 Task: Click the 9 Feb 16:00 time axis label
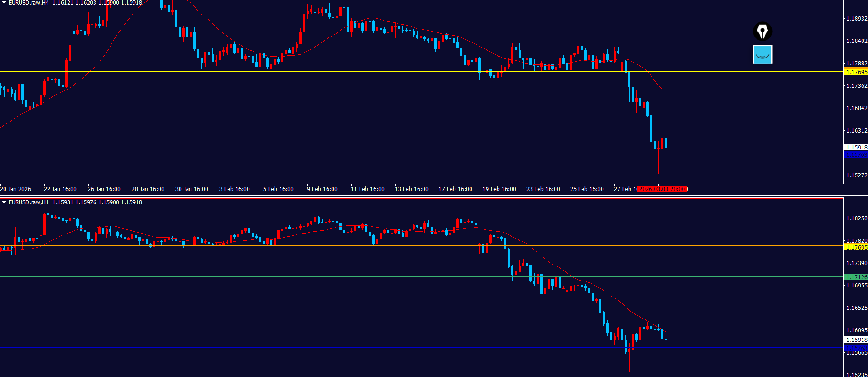tap(322, 189)
